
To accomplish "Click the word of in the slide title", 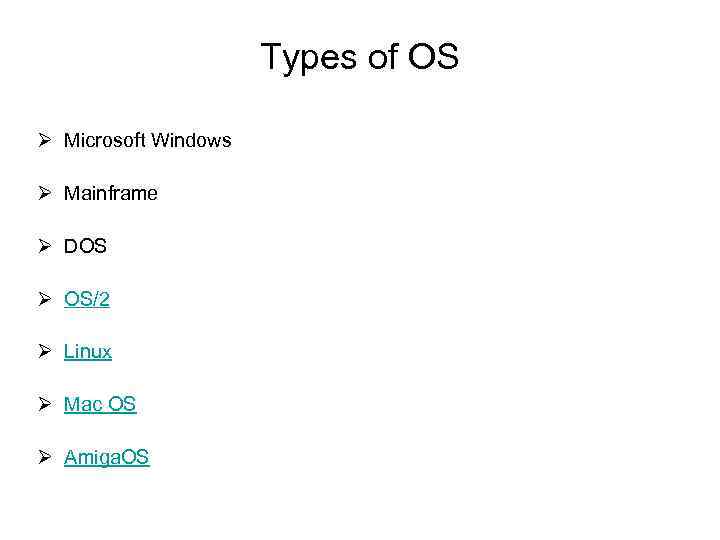I will 383,57.
